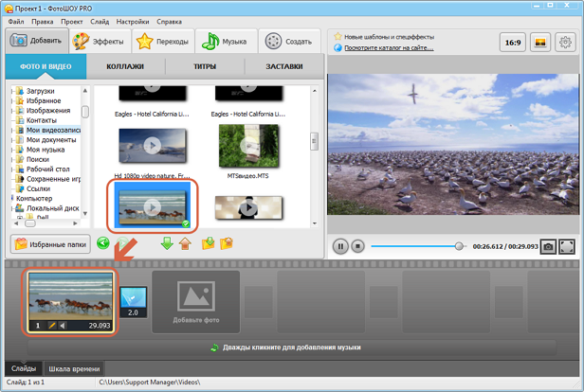The width and height of the screenshot is (584, 392).
Task: Click the green down arrow to add slide
Action: point(168,243)
